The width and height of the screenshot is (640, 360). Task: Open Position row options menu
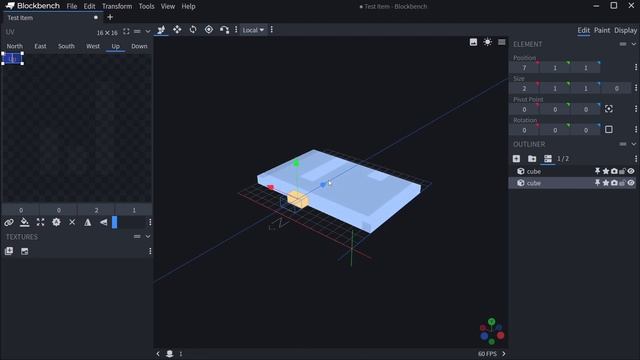(636, 67)
